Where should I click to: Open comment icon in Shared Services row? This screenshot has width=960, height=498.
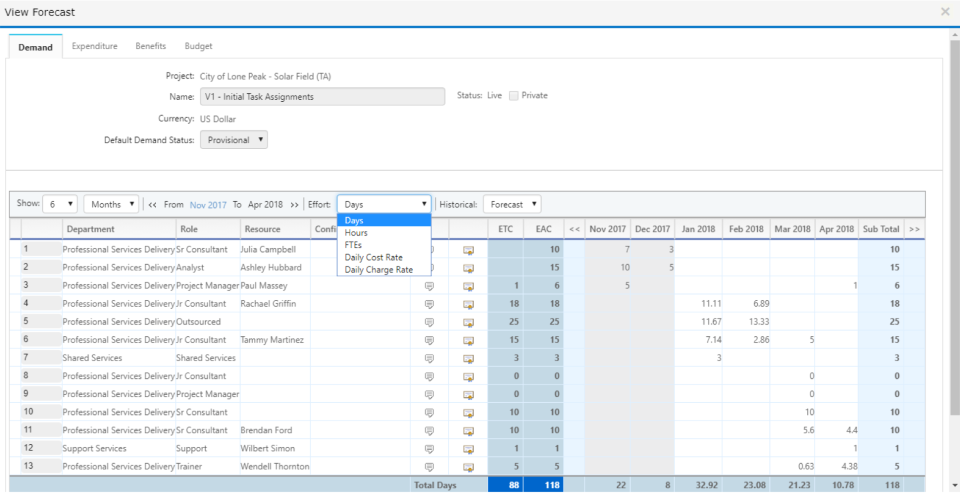point(429,358)
